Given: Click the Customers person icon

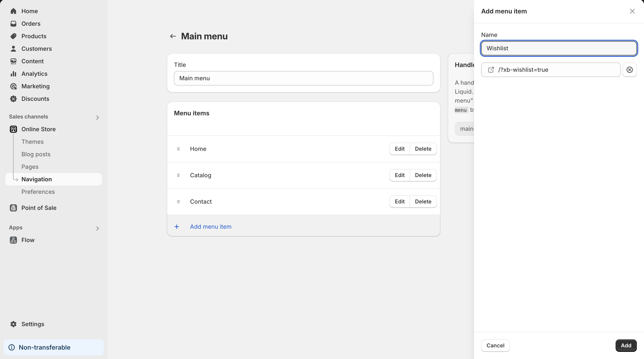Looking at the screenshot, I should [x=13, y=49].
